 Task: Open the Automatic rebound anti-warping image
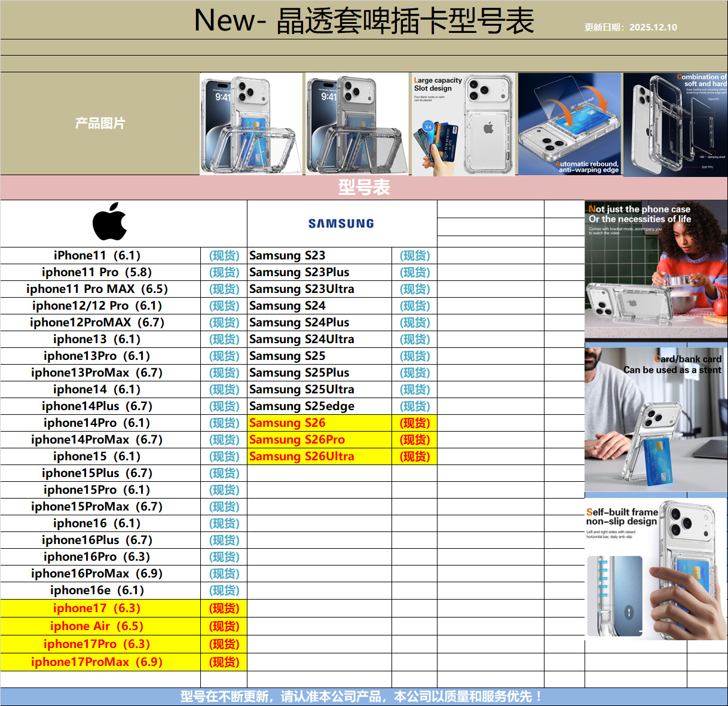(x=570, y=124)
